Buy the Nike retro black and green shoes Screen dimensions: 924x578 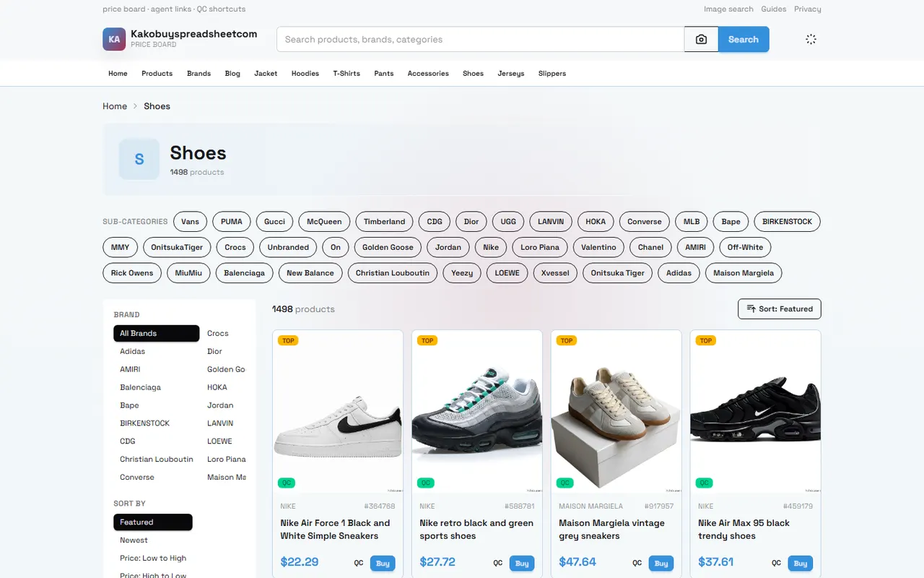tap(522, 564)
